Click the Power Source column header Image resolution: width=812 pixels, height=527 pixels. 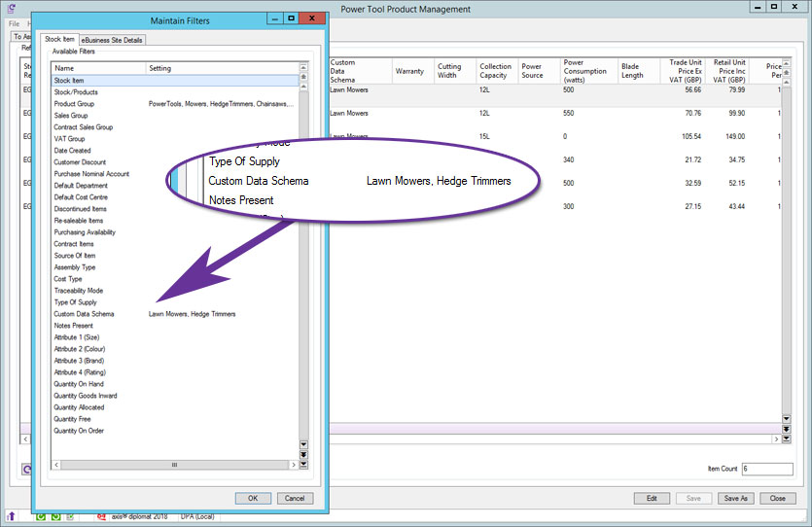click(539, 71)
